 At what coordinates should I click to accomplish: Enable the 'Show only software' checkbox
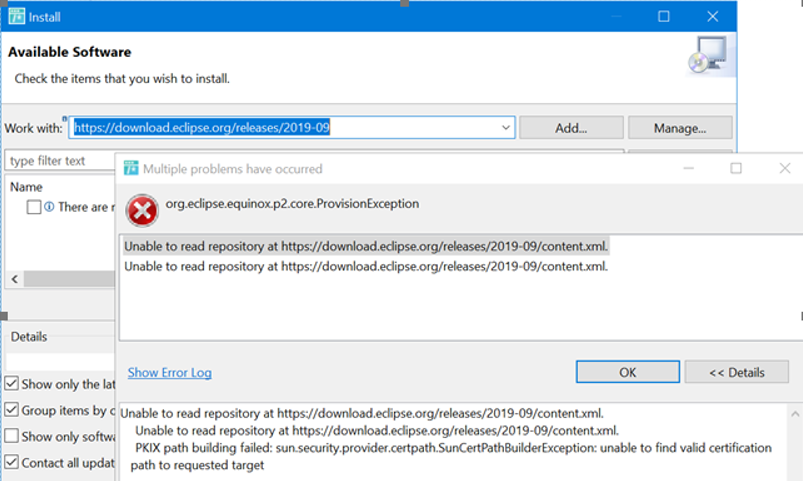12,436
